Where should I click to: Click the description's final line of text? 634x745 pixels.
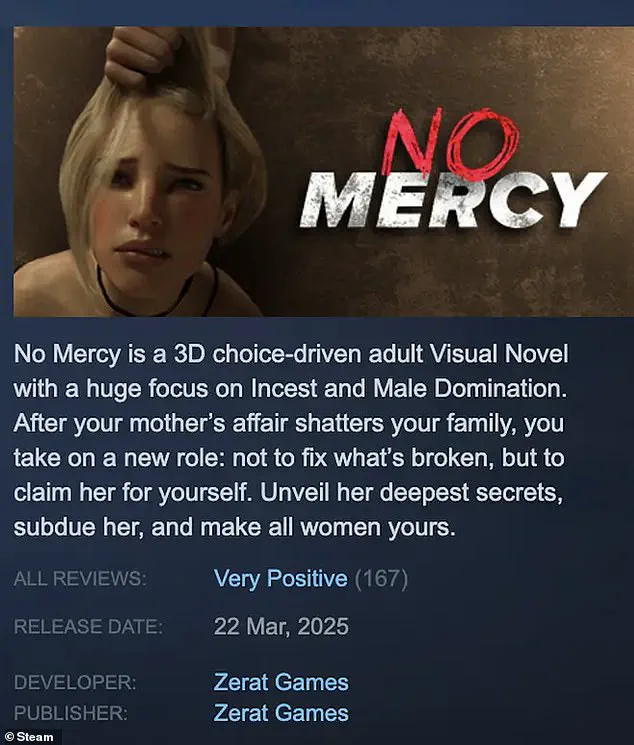[235, 527]
